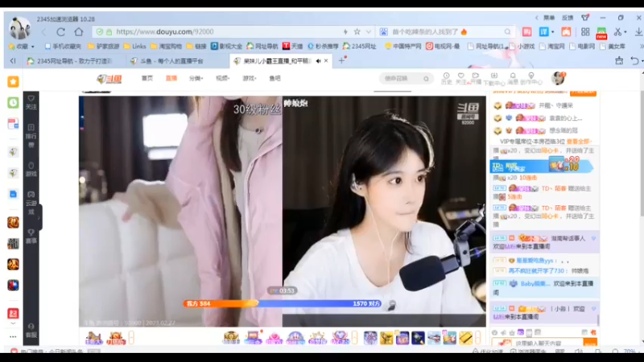Mute the active tab via speaker icon
This screenshot has height=362, width=644.
[x=318, y=61]
